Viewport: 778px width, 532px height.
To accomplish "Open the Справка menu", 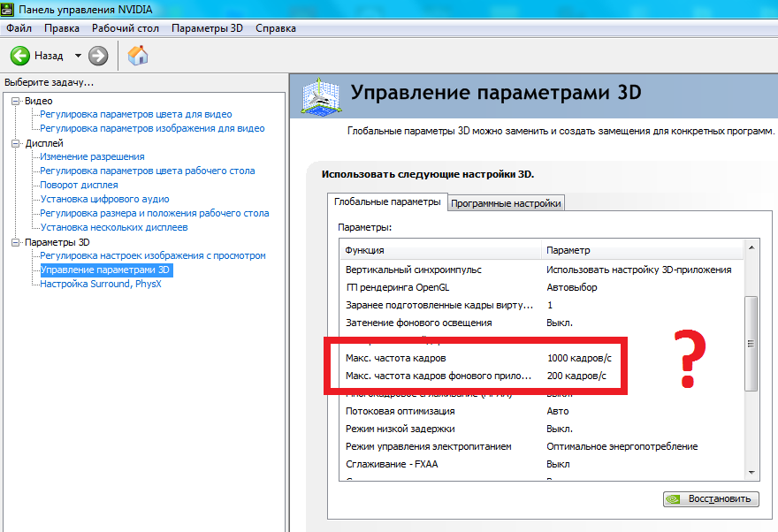I will 275,28.
